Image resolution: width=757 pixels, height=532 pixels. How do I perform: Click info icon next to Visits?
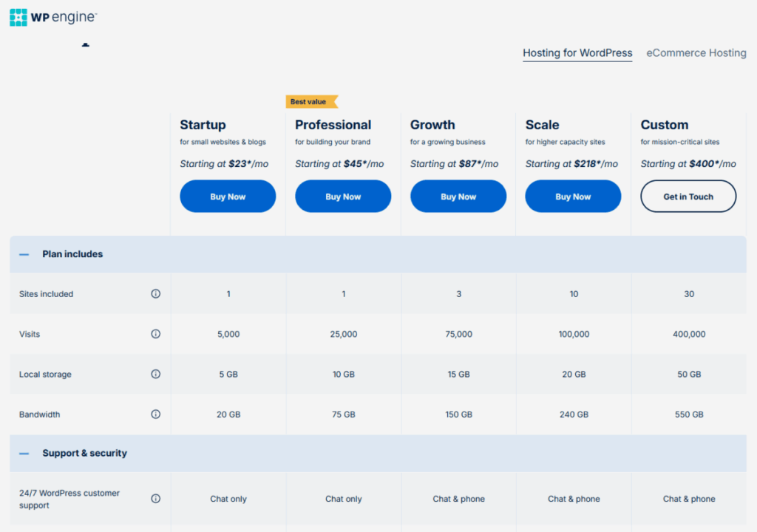155,334
